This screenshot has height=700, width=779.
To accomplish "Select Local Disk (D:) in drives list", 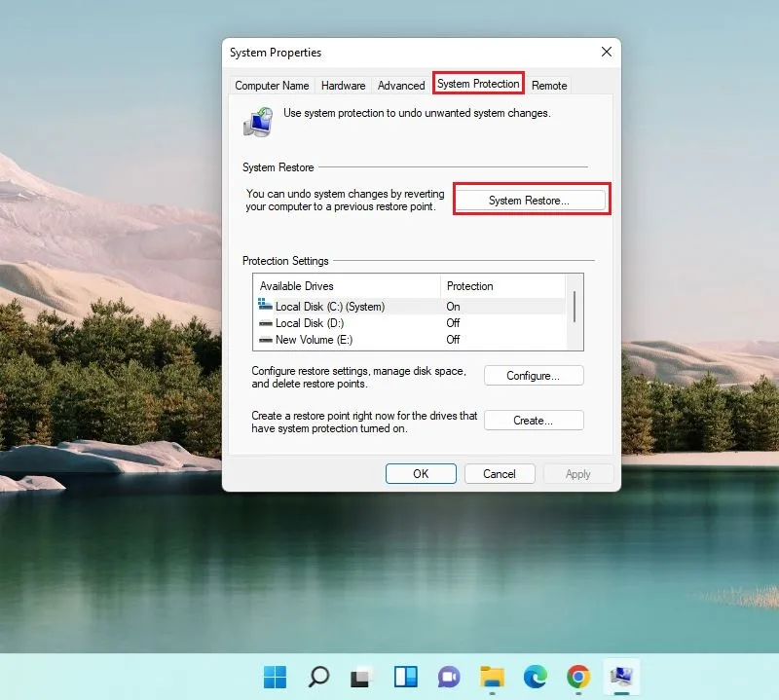I will click(x=410, y=323).
